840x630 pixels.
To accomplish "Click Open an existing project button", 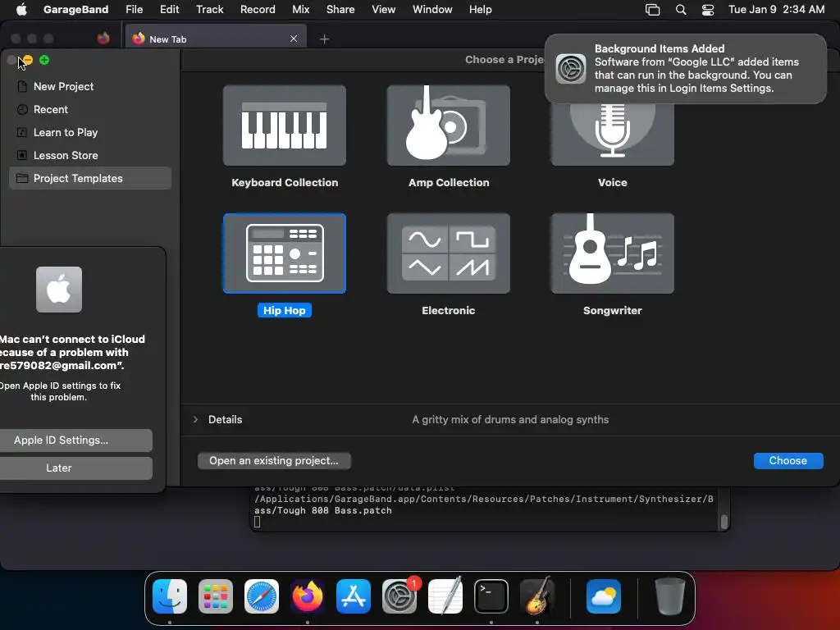I will pos(274,461).
